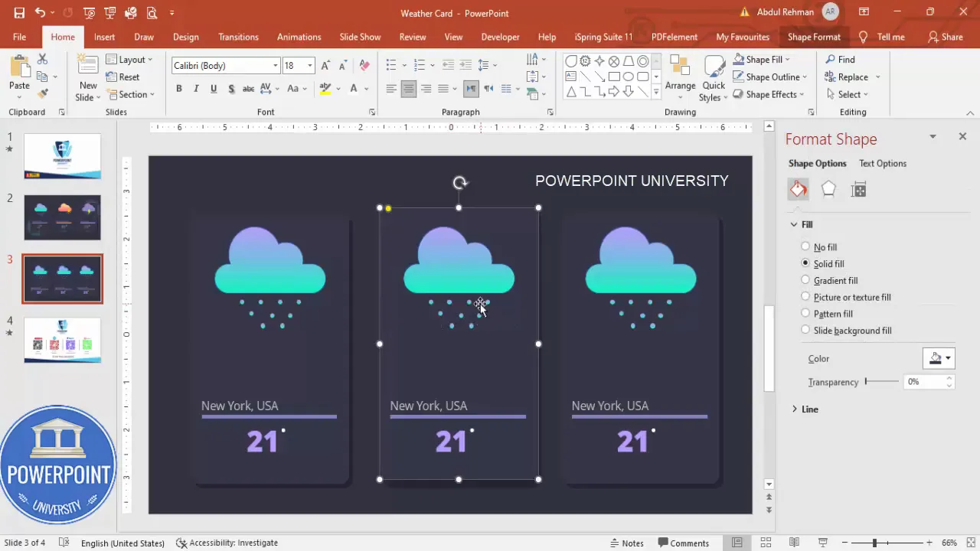Viewport: 980px width, 551px height.
Task: Open the Effects pentagon icon
Action: (828, 189)
